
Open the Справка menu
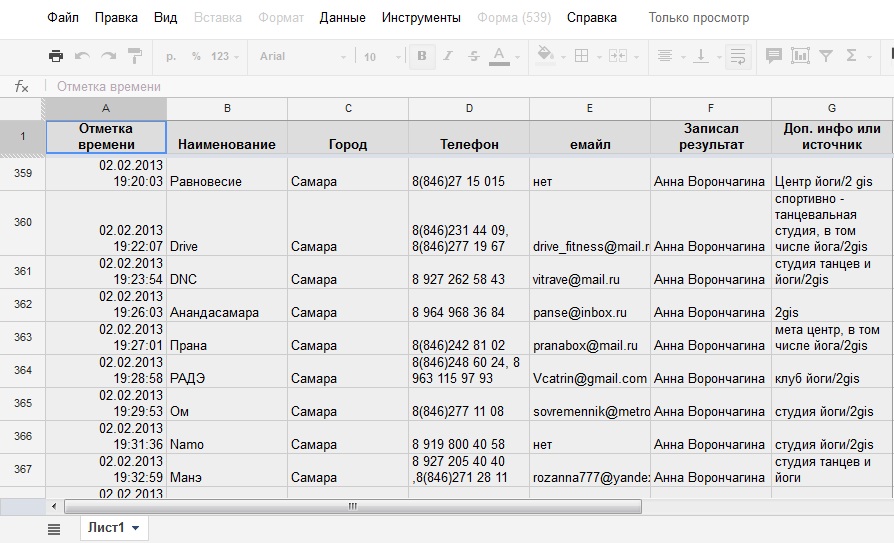592,18
